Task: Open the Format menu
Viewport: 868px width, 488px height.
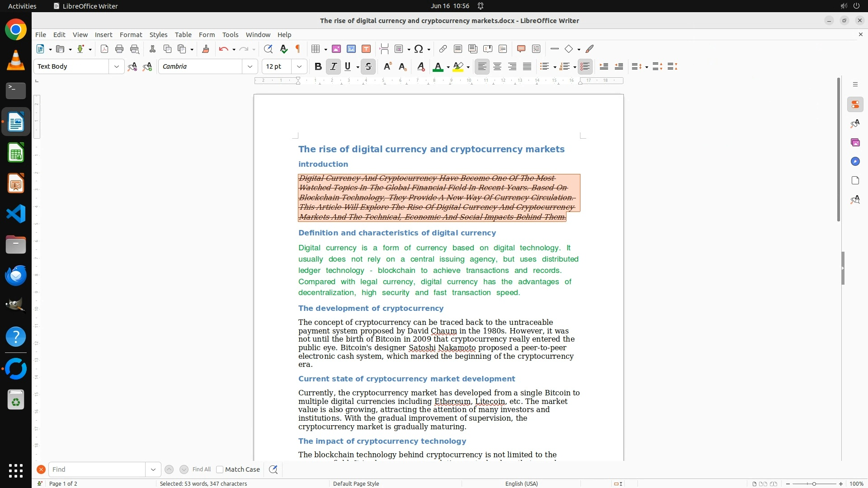Action: (131, 35)
